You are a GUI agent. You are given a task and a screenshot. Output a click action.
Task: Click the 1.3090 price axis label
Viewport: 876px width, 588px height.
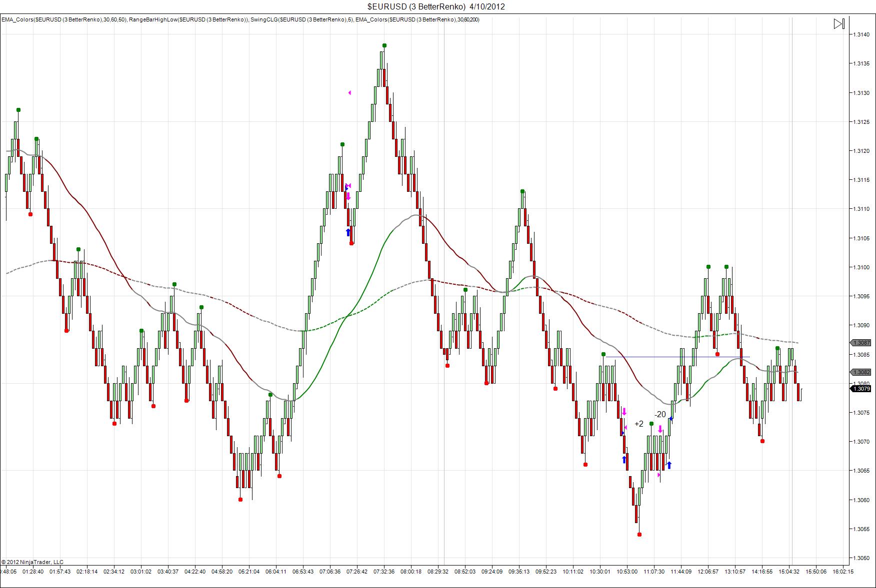861,325
